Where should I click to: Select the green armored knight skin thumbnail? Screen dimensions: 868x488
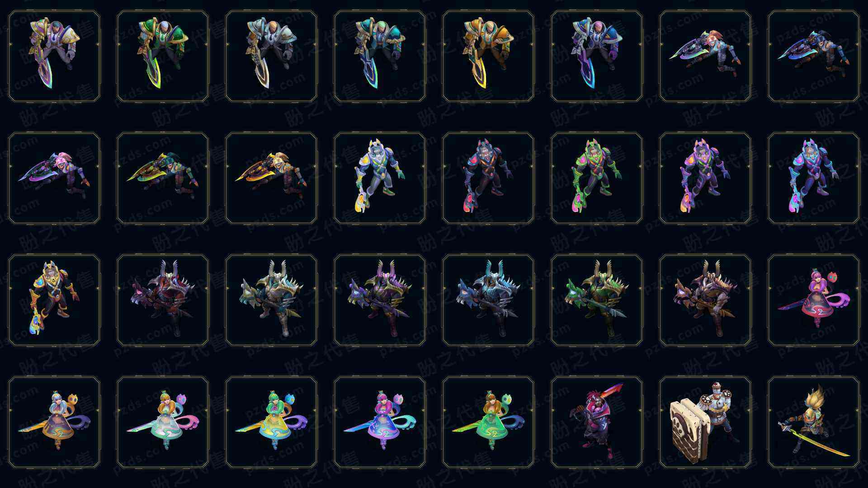tap(163, 56)
